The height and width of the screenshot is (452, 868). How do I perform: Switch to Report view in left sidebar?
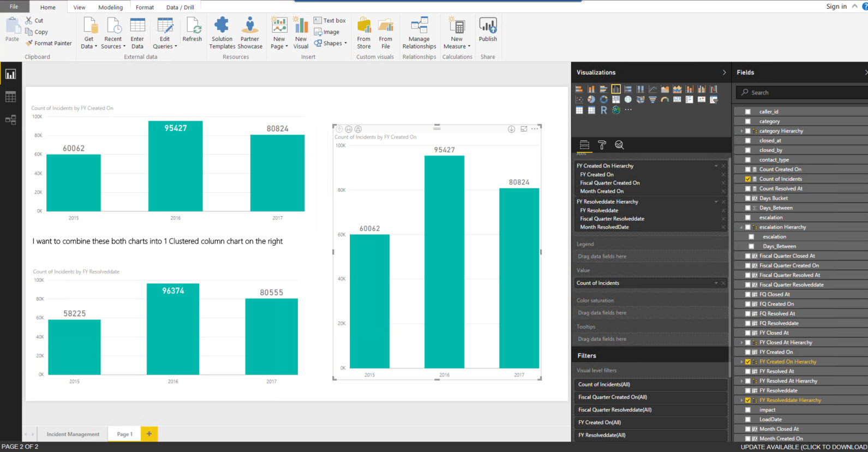10,74
